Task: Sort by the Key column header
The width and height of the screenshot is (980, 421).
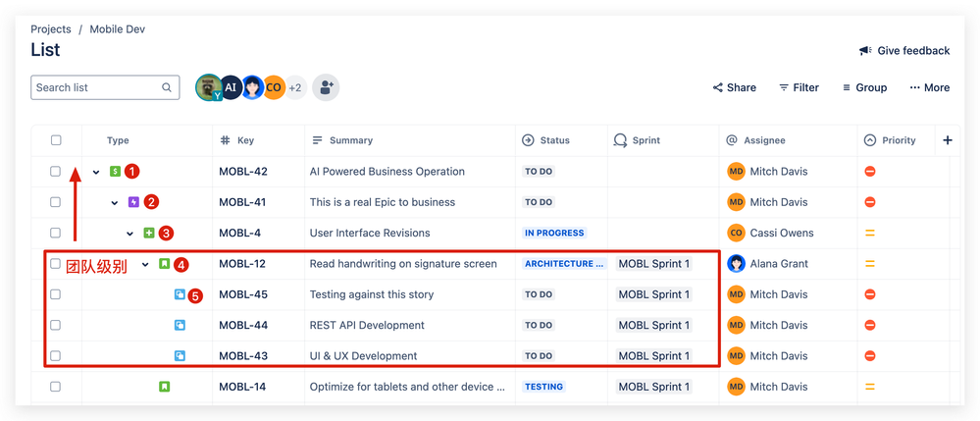Action: (x=237, y=140)
